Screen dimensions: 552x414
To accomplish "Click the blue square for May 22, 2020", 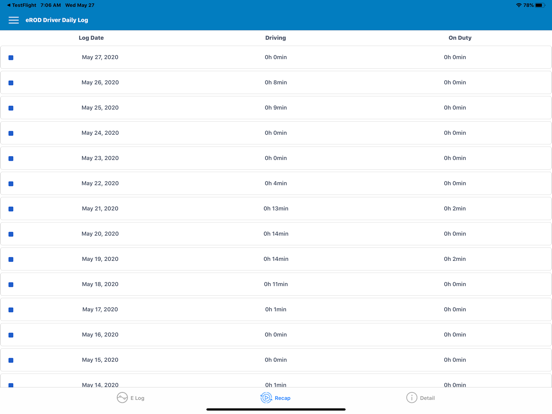I will point(11,184).
